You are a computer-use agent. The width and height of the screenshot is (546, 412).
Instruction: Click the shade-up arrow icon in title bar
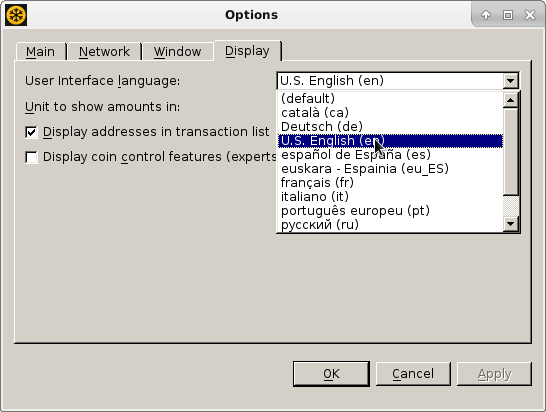486,15
